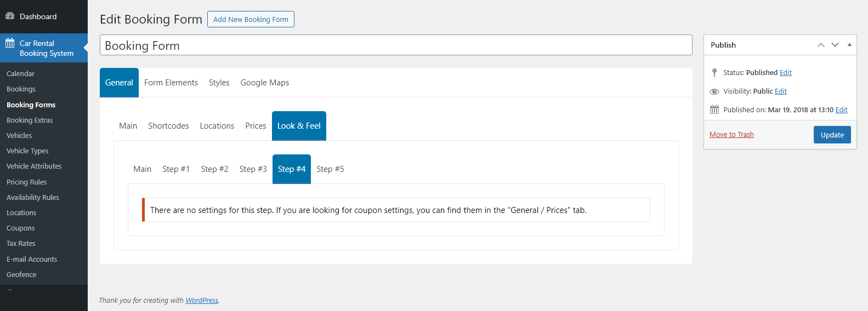Open Vehicle Attributes in sidebar

(x=34, y=166)
